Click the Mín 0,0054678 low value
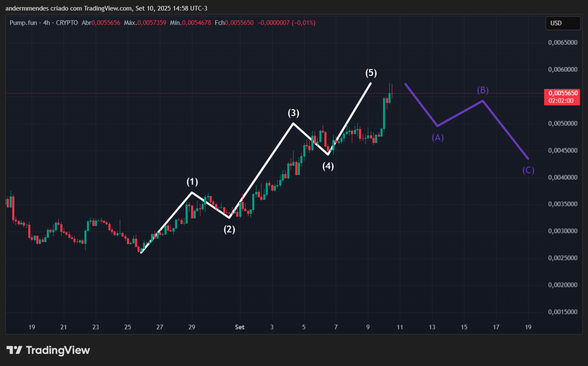 pos(190,23)
